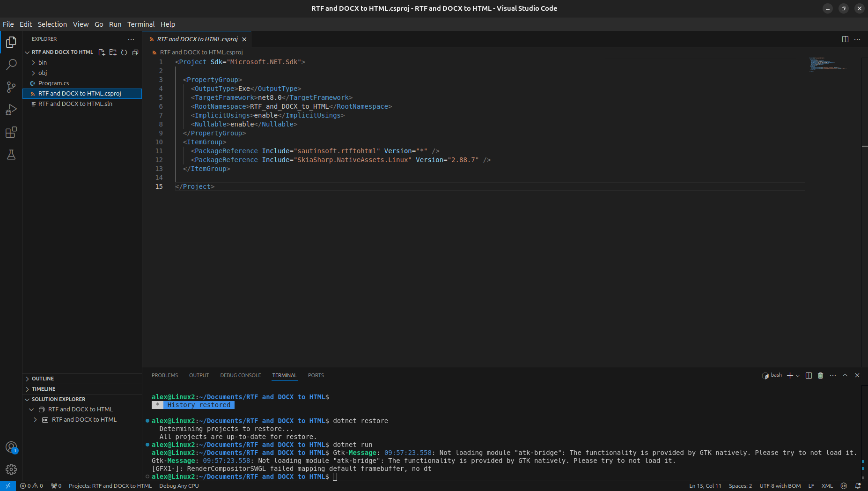Open Program.cs from the file explorer

(53, 83)
